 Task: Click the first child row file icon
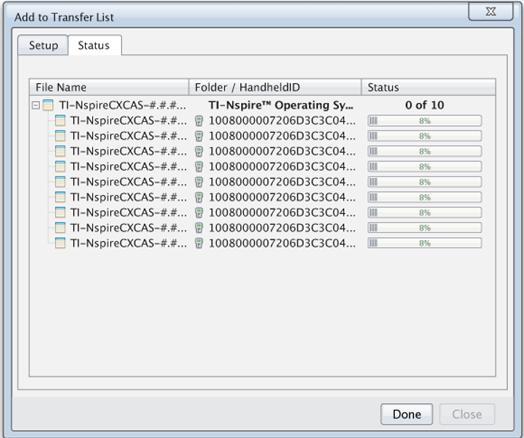(60, 121)
